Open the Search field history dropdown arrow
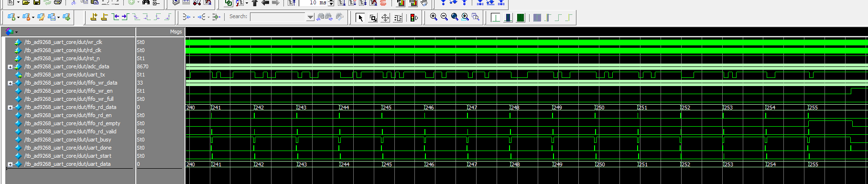This screenshot has height=184, width=868. (310, 17)
